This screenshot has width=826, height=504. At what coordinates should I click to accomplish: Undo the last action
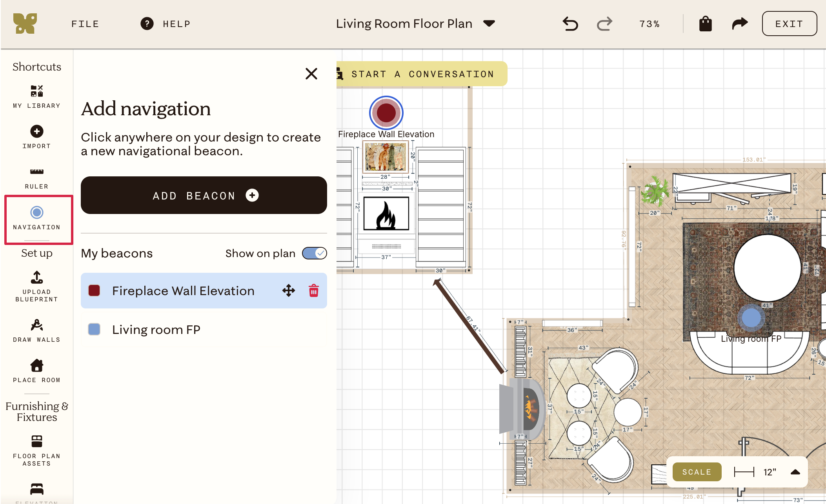click(x=570, y=24)
